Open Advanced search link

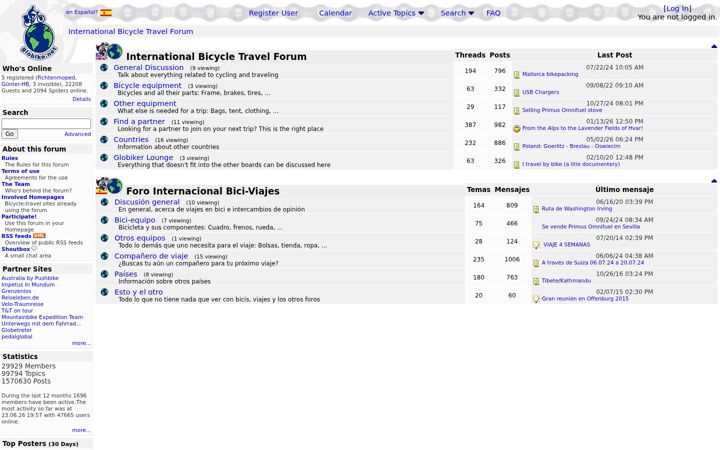[x=78, y=134]
